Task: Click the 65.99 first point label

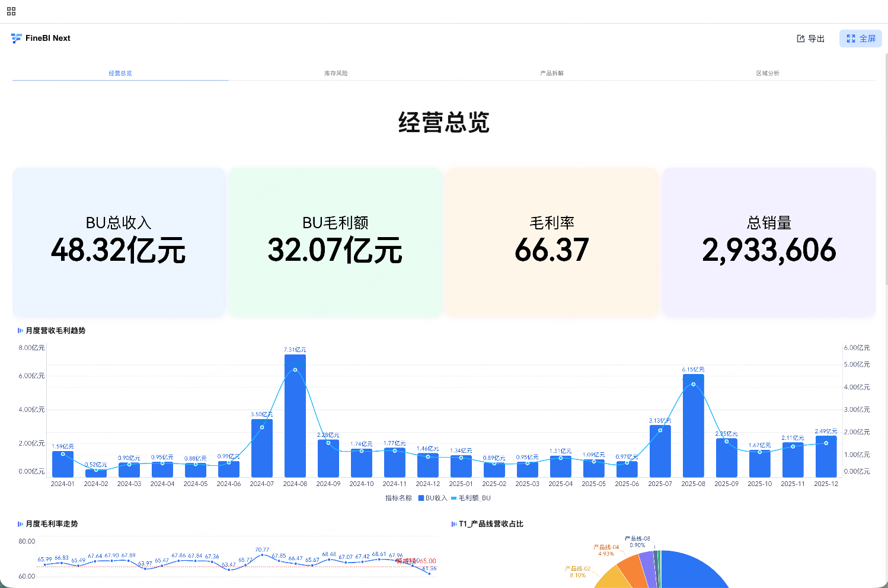Action: [x=45, y=559]
